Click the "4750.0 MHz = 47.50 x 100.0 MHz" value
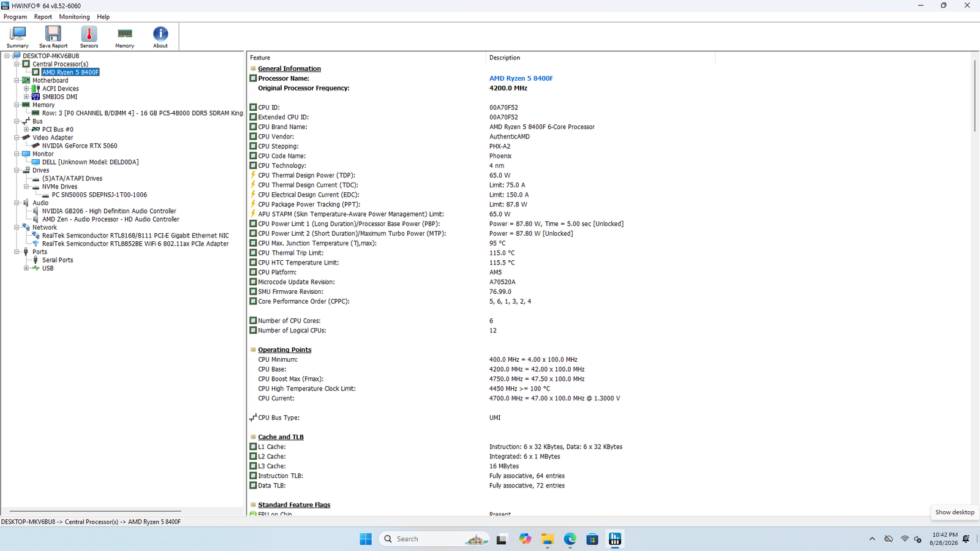The width and height of the screenshot is (980, 551). coord(537,379)
